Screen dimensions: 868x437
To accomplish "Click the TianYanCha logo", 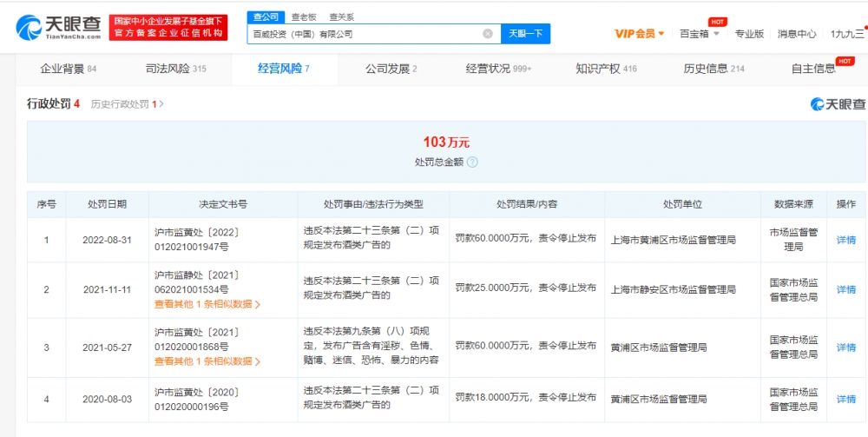I will tap(58, 27).
